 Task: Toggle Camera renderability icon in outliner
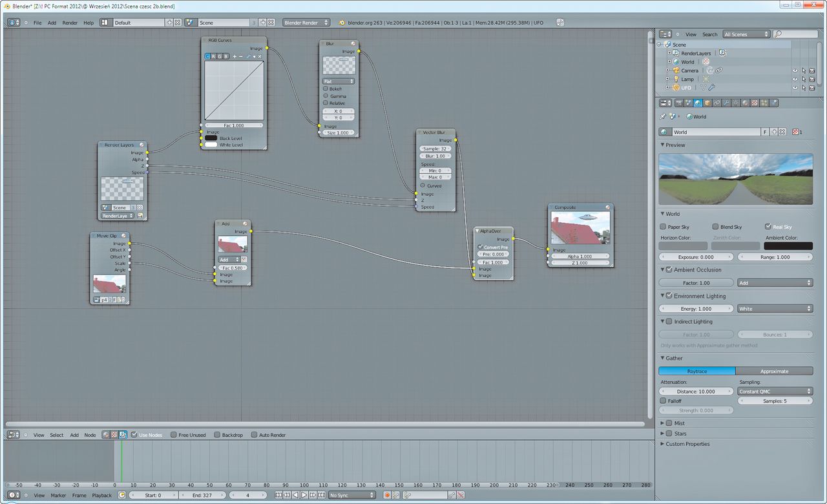click(x=811, y=70)
